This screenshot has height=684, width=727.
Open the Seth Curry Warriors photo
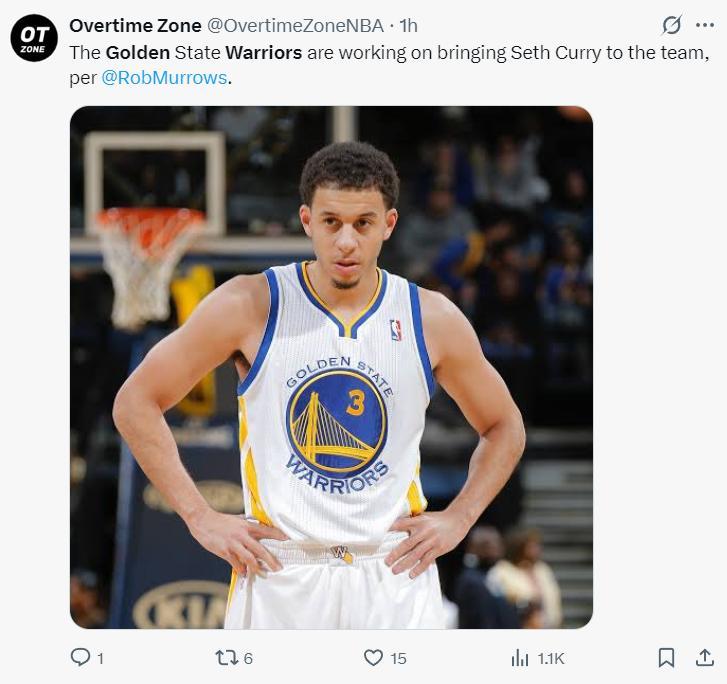click(331, 367)
